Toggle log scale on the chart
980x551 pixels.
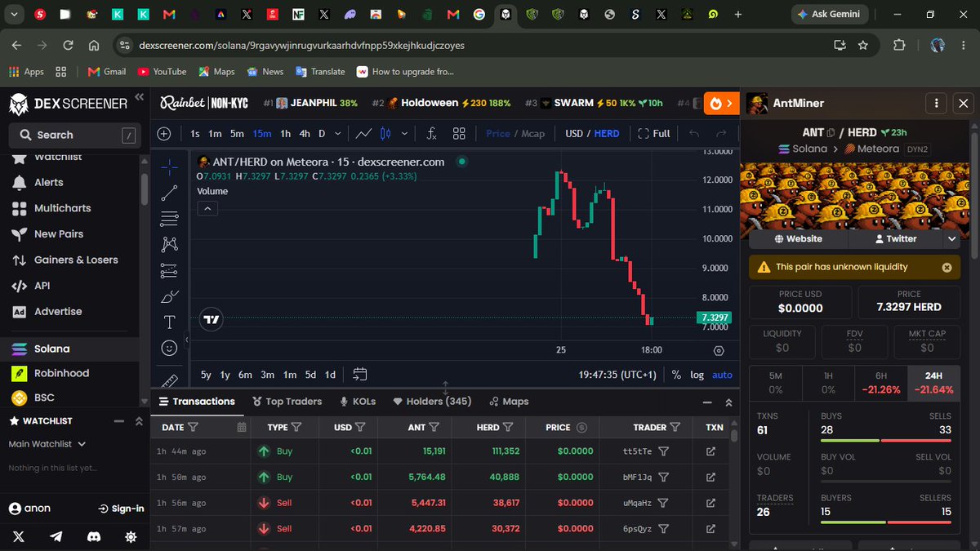pos(697,375)
